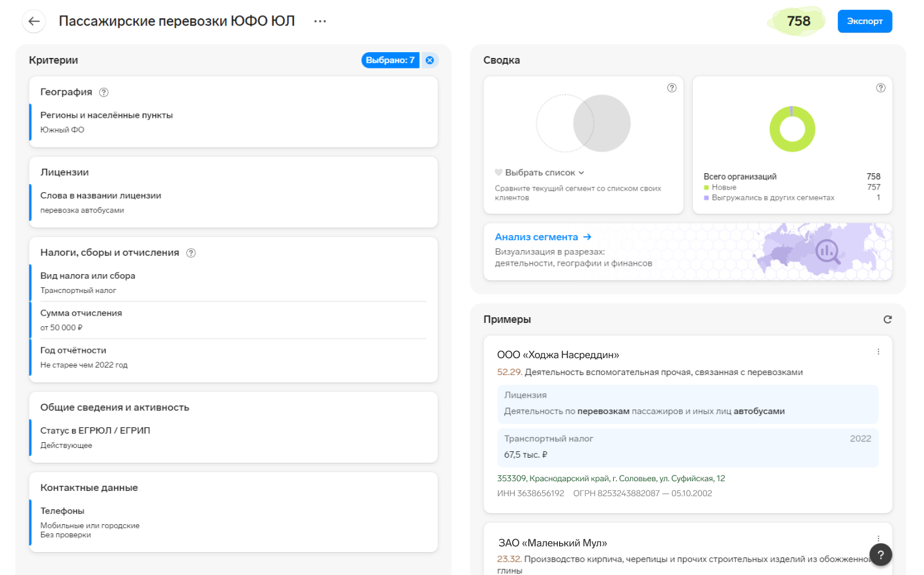This screenshot has height=575, width=924.
Task: Click activity code 23.32
Action: 509,559
